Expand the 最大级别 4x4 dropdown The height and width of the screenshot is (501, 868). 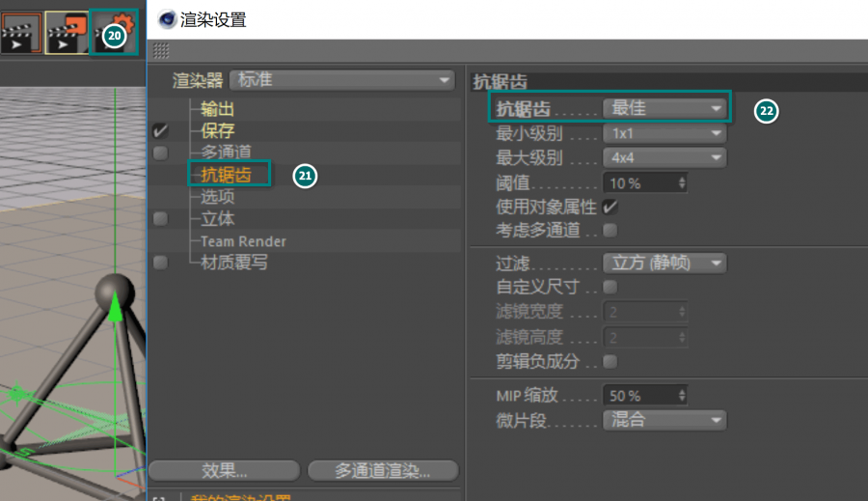[665, 157]
